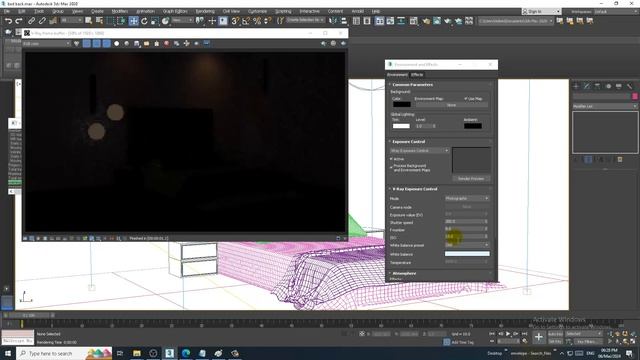Click the Mirror tool icon
Image resolution: width=640 pixels, height=360 pixels.
point(333,21)
